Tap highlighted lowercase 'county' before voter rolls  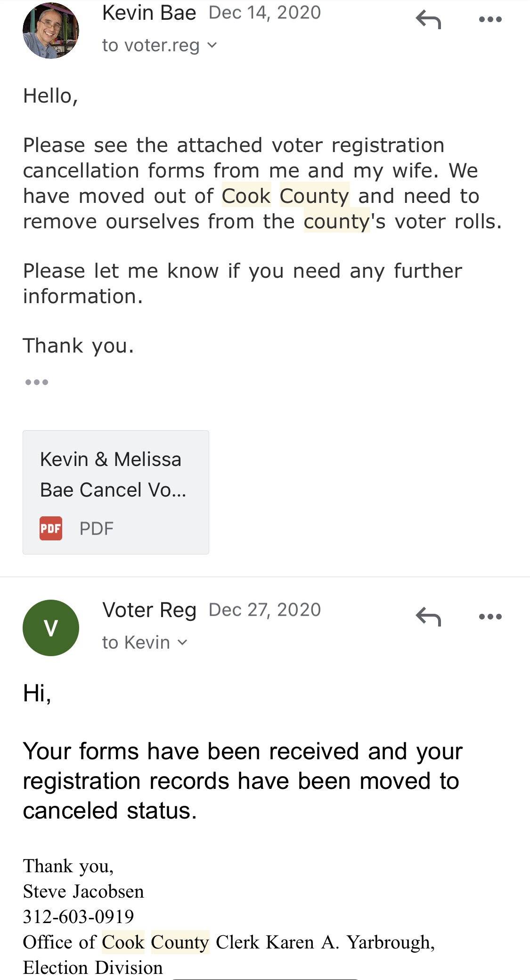coord(336,221)
